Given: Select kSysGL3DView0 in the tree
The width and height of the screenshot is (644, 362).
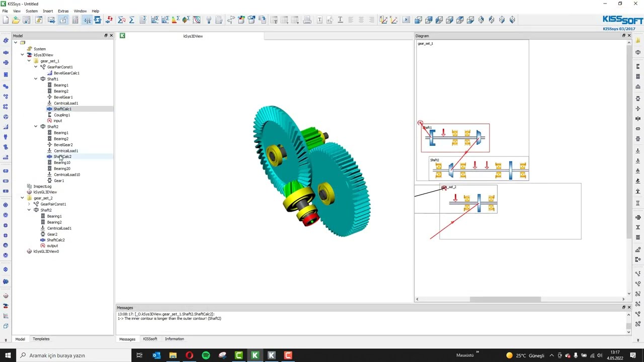Looking at the screenshot, I should click(x=46, y=251).
